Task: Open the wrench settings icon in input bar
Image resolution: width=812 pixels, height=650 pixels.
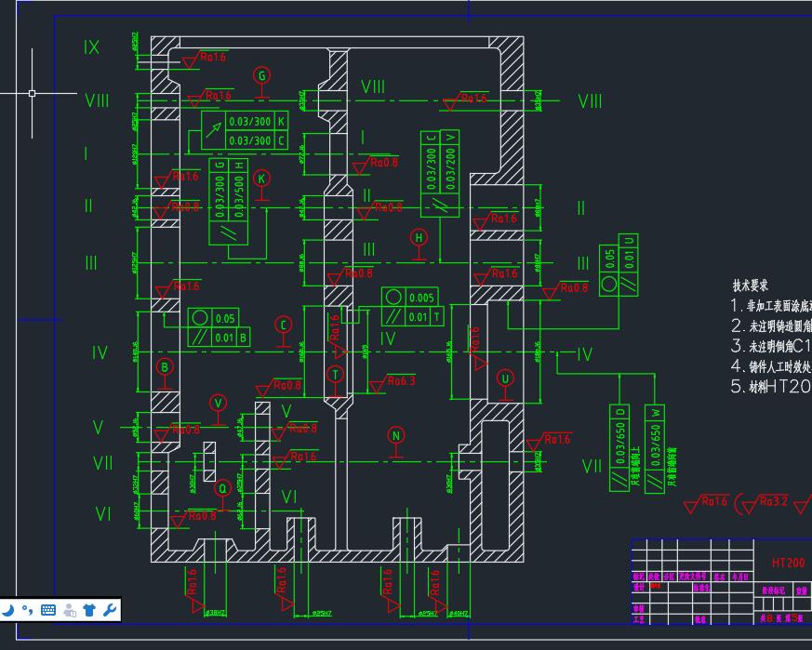Action: coord(109,610)
